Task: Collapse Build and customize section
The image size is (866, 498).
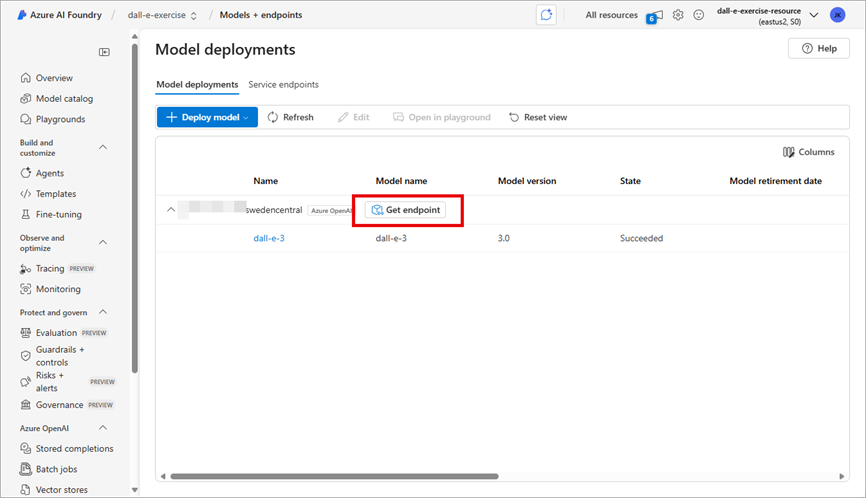Action: click(103, 147)
